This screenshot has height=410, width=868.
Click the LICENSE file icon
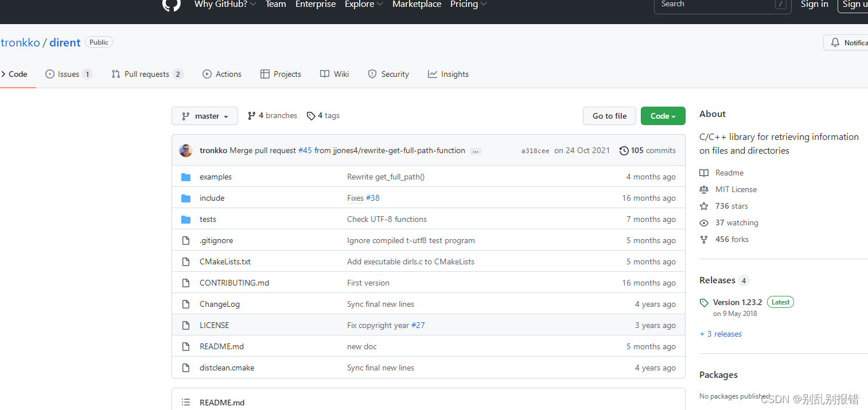[186, 325]
